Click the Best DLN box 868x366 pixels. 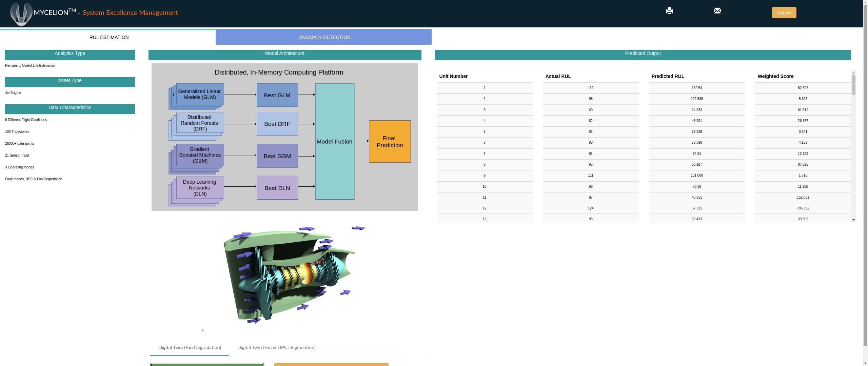277,188
